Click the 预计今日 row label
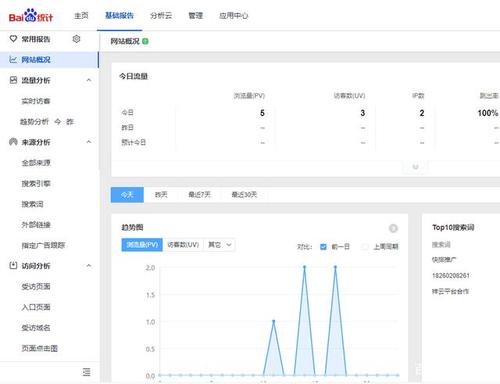Image resolution: width=500 pixels, height=384 pixels. (x=133, y=142)
